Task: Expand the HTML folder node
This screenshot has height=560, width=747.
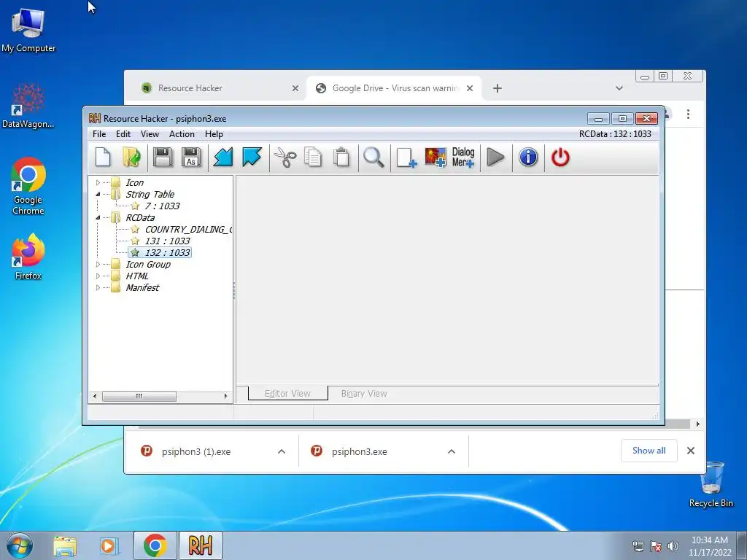Action: [x=98, y=276]
